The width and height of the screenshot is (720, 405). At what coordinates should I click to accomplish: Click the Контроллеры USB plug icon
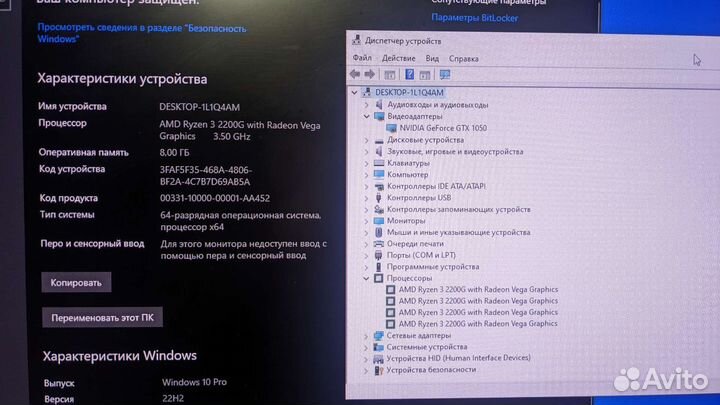pyautogui.click(x=378, y=198)
